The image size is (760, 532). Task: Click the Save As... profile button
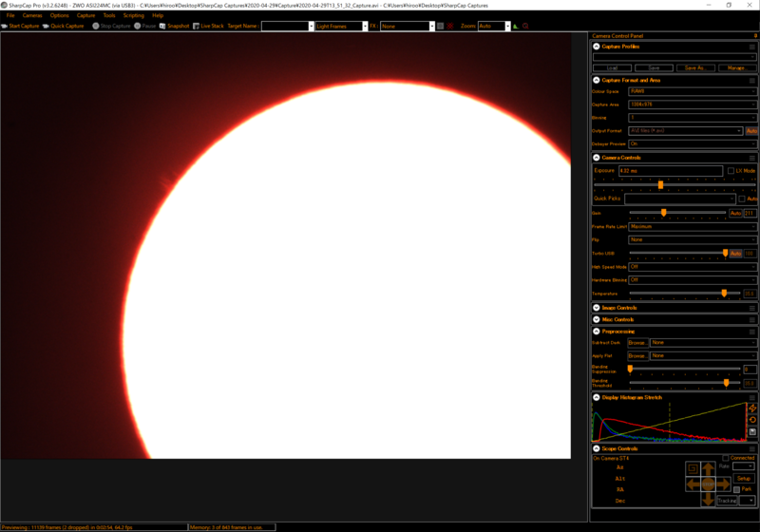click(x=695, y=67)
